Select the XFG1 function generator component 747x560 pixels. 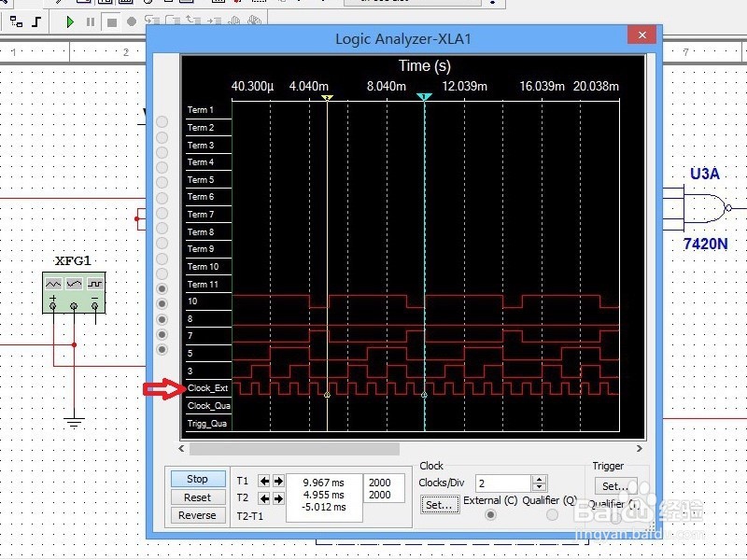pyautogui.click(x=74, y=293)
